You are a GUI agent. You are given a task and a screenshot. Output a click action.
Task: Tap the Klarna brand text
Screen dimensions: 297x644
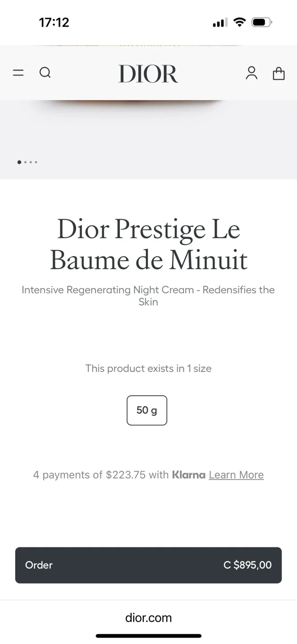tap(189, 475)
